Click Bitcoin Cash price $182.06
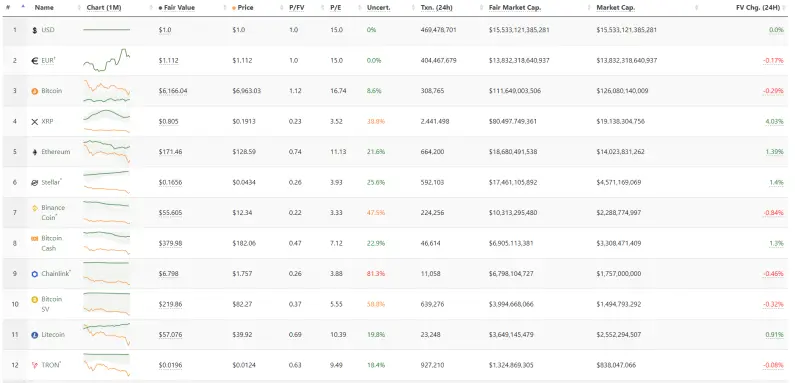Viewport: 795px width, 383px height. [244, 243]
